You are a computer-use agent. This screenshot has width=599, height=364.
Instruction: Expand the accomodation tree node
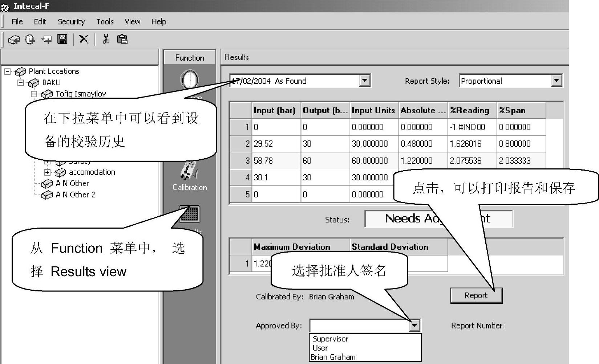point(47,172)
